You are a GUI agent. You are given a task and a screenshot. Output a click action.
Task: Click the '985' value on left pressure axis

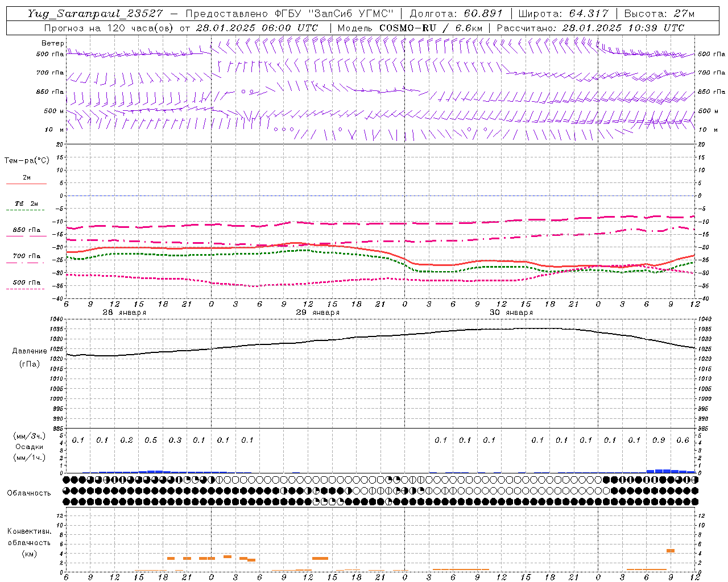pyautogui.click(x=59, y=429)
